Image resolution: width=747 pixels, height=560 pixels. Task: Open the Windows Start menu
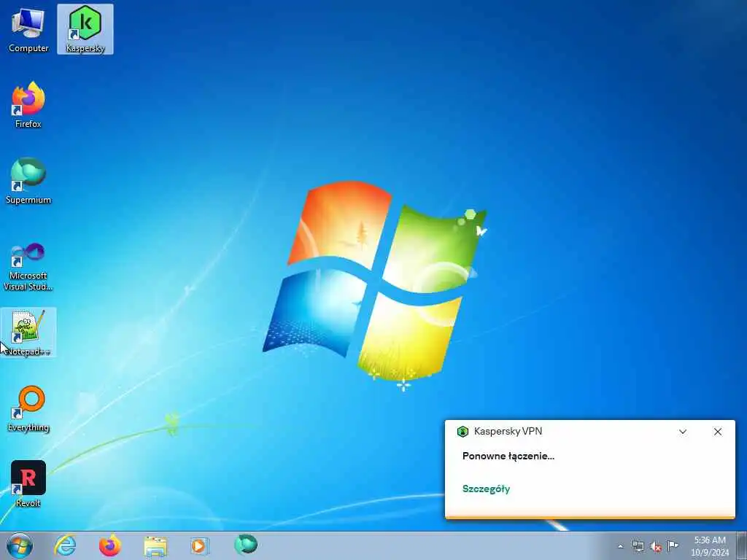[20, 545]
